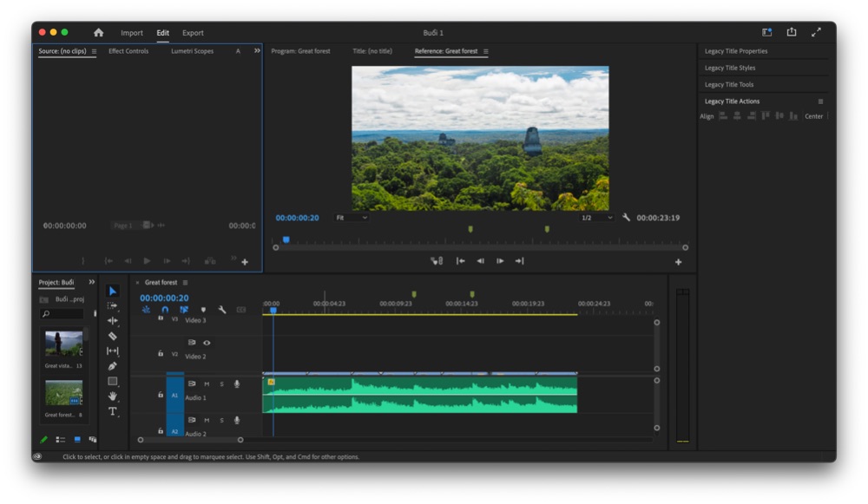This screenshot has height=504, width=868.
Task: Open the monitor button editor plus
Action: [678, 262]
